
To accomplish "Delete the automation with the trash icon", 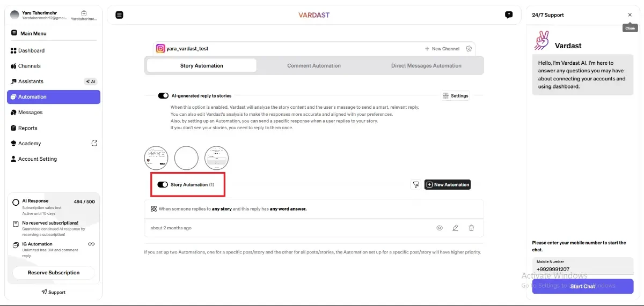I will pos(471,228).
